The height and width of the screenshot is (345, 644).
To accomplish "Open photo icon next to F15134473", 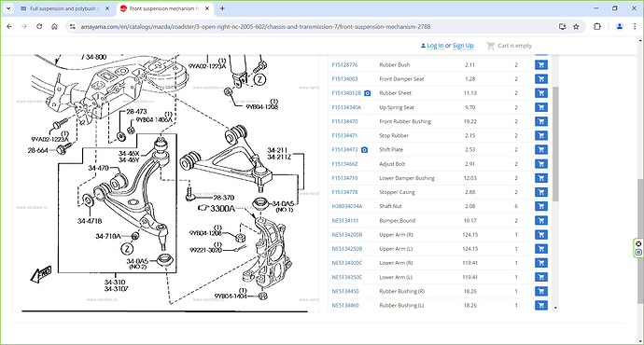I will (x=364, y=150).
